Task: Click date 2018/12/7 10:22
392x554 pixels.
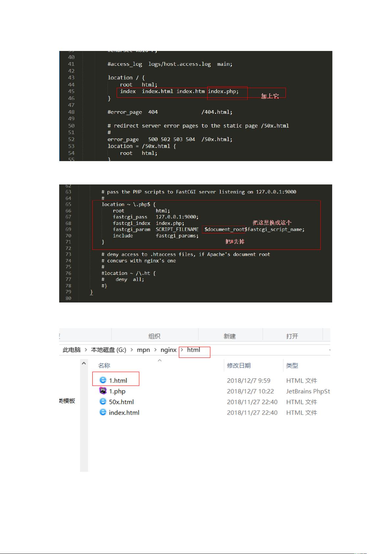Action: point(250,391)
